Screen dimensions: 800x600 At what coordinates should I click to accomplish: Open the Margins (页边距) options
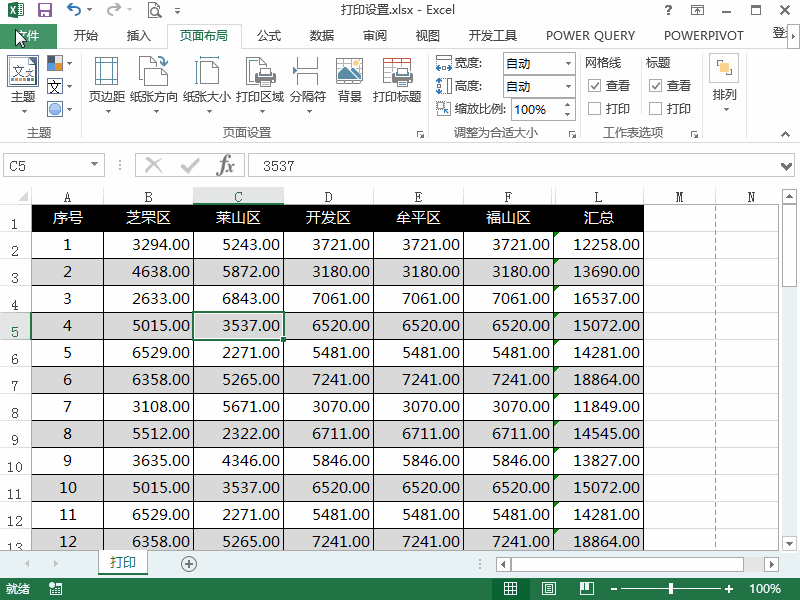pos(108,85)
